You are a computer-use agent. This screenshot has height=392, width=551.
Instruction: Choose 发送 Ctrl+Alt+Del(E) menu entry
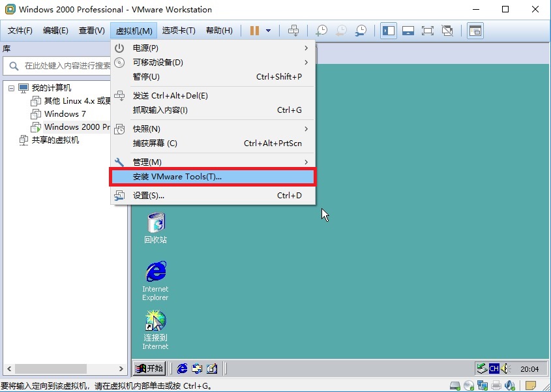click(213, 96)
